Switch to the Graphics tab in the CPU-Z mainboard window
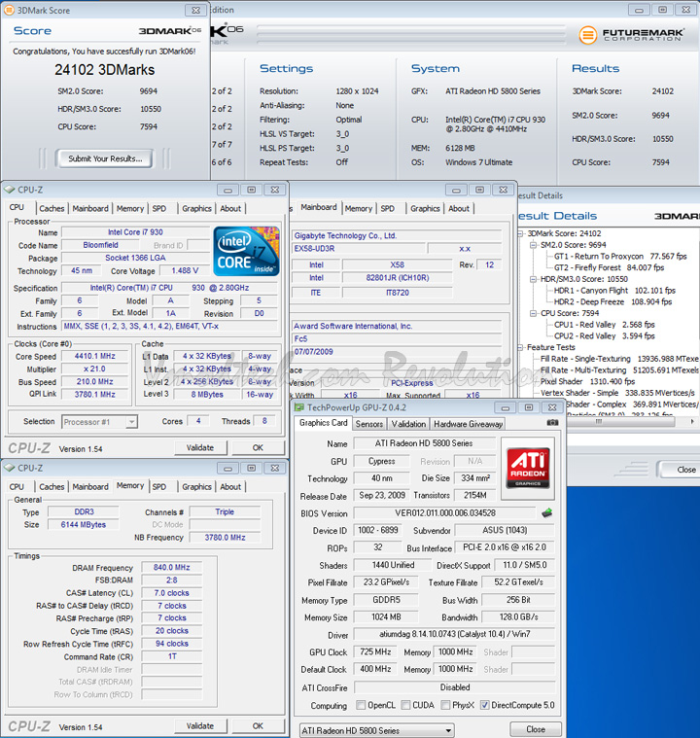This screenshot has height=738, width=700. coord(425,208)
